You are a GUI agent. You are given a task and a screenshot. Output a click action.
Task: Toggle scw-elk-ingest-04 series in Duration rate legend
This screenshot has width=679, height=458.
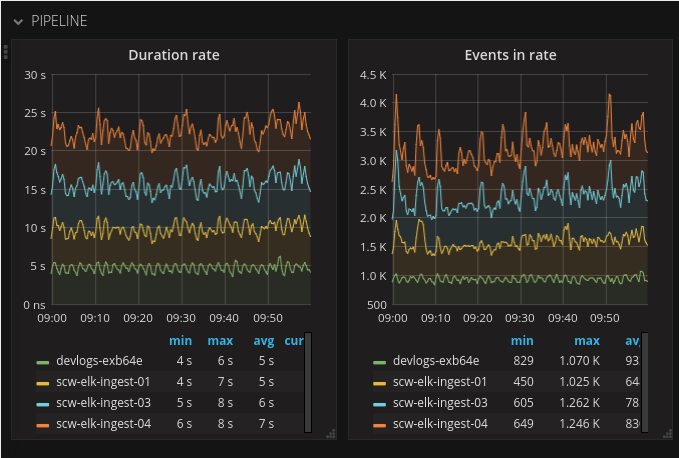(x=103, y=424)
